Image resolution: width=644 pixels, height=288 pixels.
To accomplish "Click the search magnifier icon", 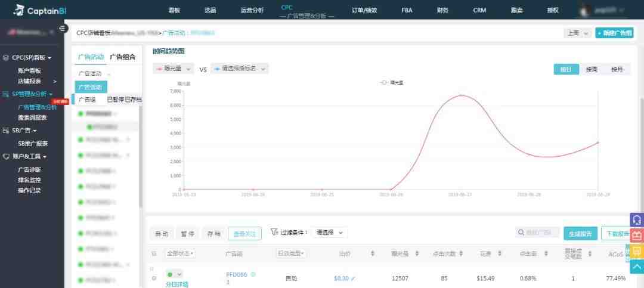I will point(521,233).
